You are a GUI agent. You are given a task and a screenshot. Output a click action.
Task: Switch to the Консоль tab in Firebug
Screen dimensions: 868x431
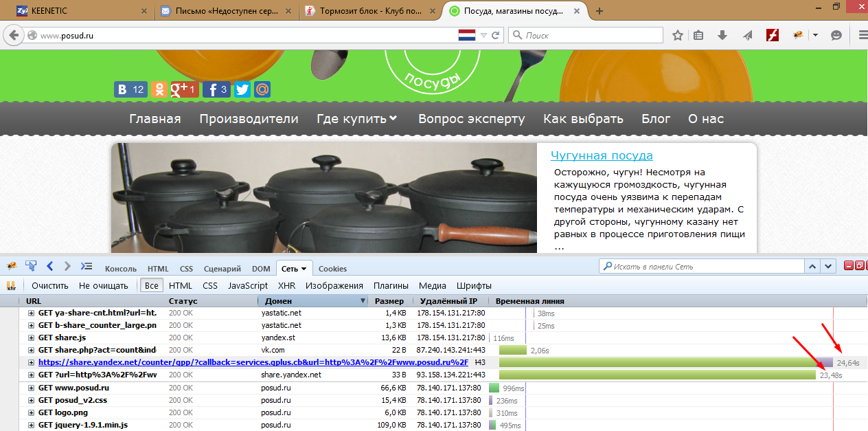pos(120,269)
